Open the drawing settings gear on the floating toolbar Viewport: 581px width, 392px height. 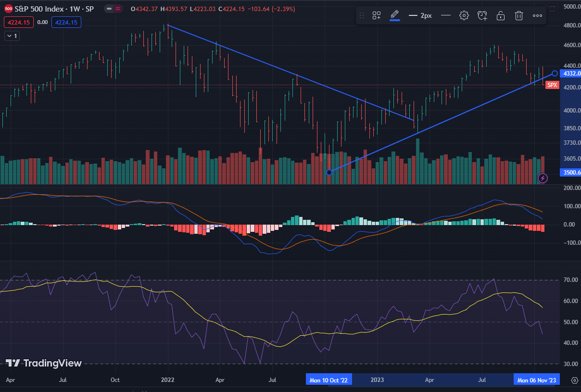(464, 15)
